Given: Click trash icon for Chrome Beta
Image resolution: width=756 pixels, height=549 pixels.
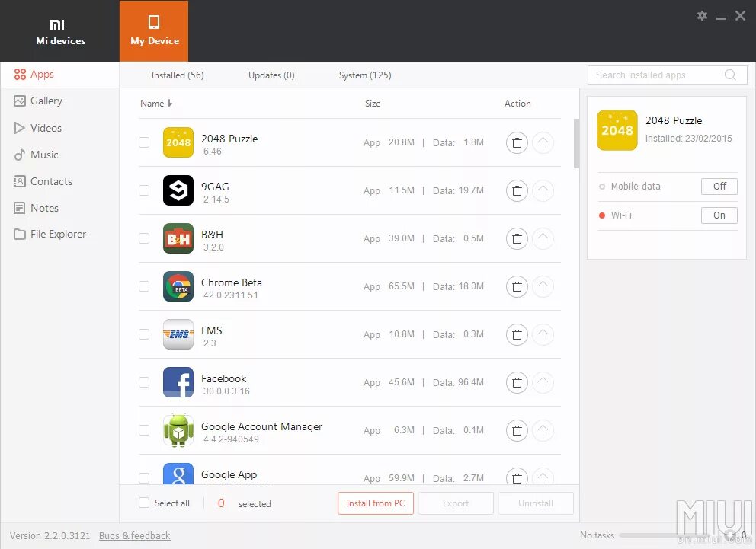Looking at the screenshot, I should 517,286.
